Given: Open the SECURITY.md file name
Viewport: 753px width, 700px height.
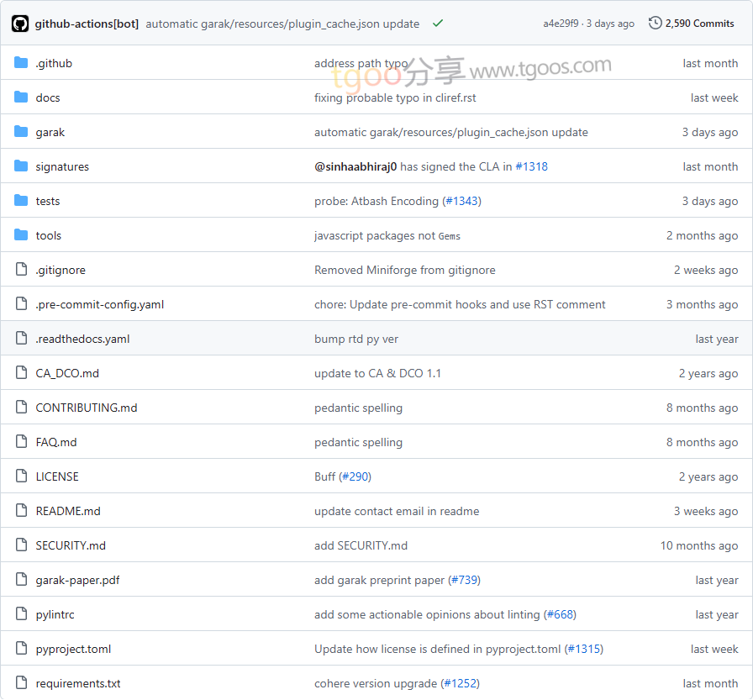Looking at the screenshot, I should pyautogui.click(x=71, y=546).
